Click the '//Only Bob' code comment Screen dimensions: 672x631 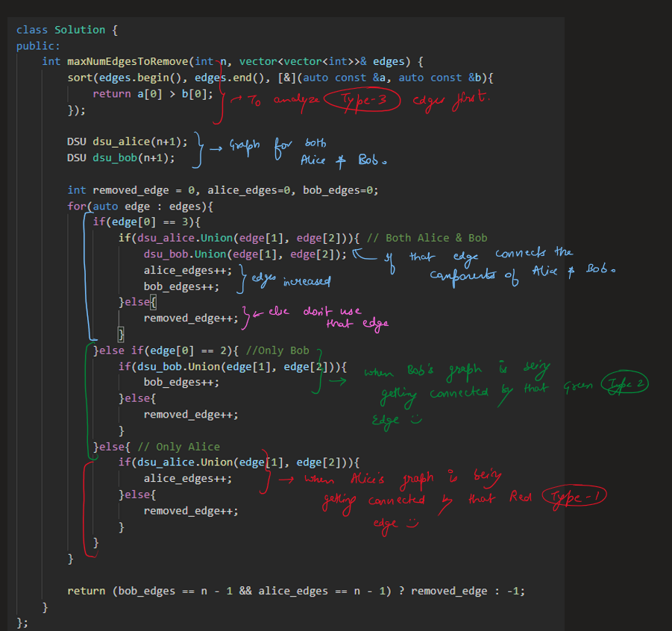pos(277,351)
